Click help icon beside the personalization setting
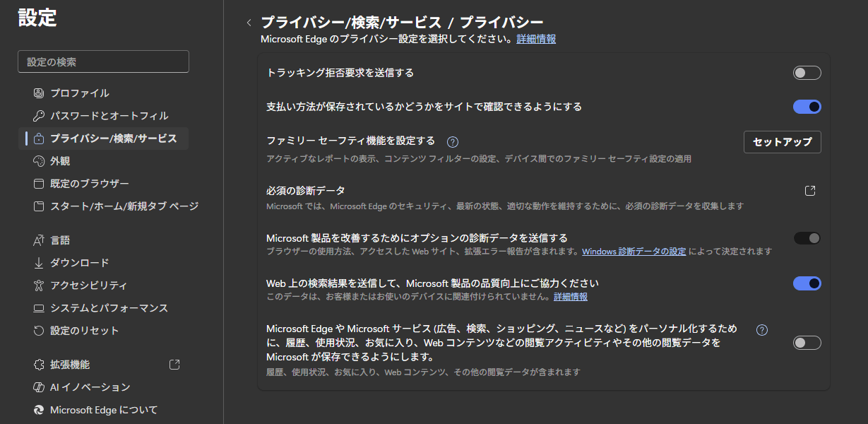Image resolution: width=868 pixels, height=424 pixels. (x=761, y=330)
